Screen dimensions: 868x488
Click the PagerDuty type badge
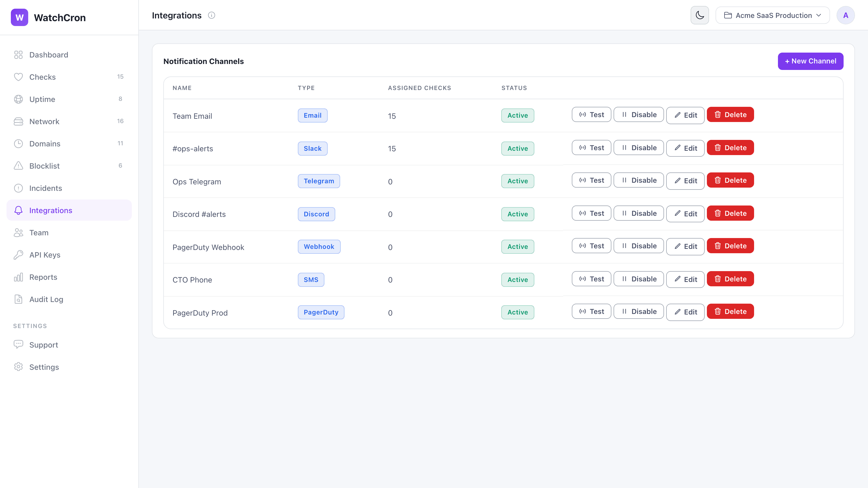(x=321, y=312)
